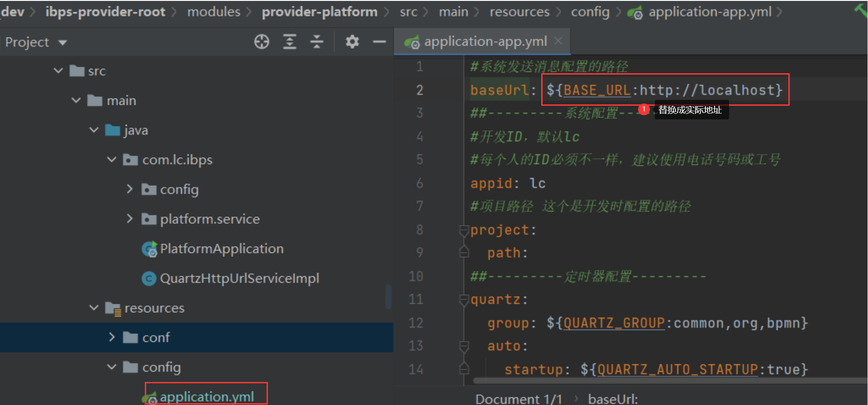Expand the platform.service package

pos(130,219)
